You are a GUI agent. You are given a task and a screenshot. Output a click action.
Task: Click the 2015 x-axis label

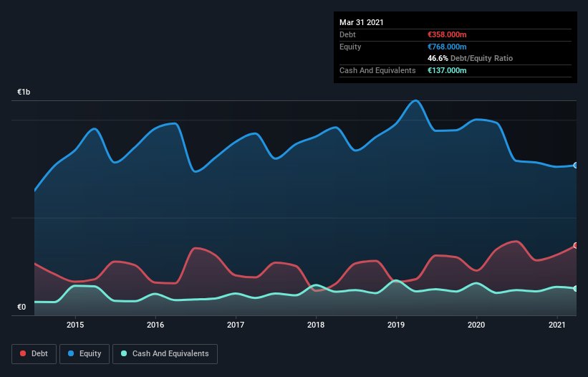[75, 325]
